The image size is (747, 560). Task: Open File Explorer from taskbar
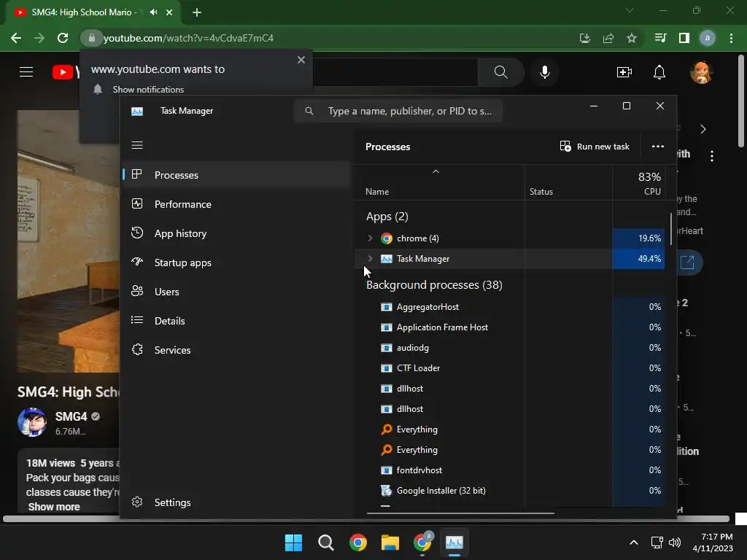390,542
